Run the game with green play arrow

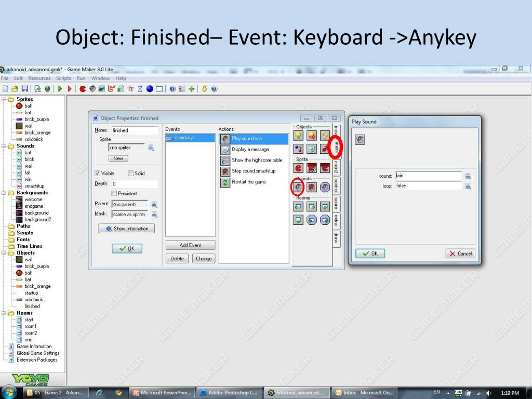pos(60,89)
